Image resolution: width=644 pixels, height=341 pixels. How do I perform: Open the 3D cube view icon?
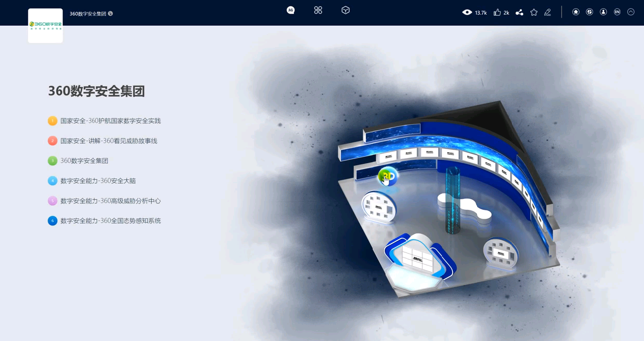pos(345,10)
